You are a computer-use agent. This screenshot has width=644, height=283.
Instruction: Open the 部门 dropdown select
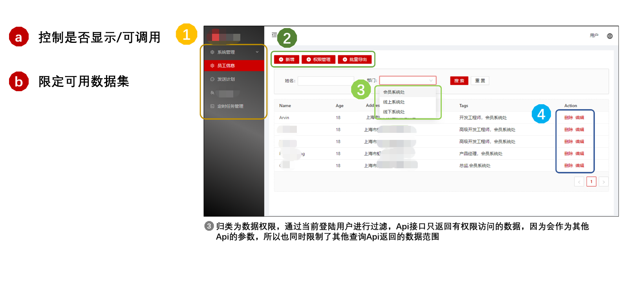coord(408,80)
